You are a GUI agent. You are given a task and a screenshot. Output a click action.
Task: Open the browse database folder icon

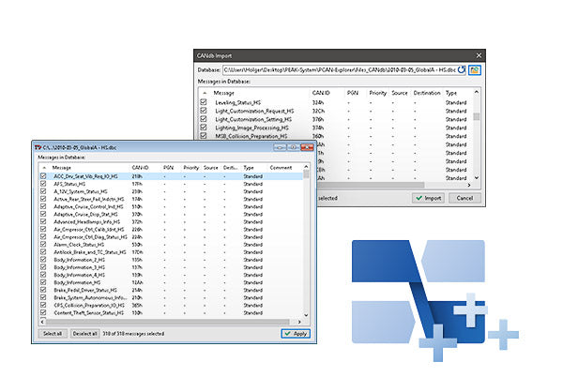coord(475,69)
